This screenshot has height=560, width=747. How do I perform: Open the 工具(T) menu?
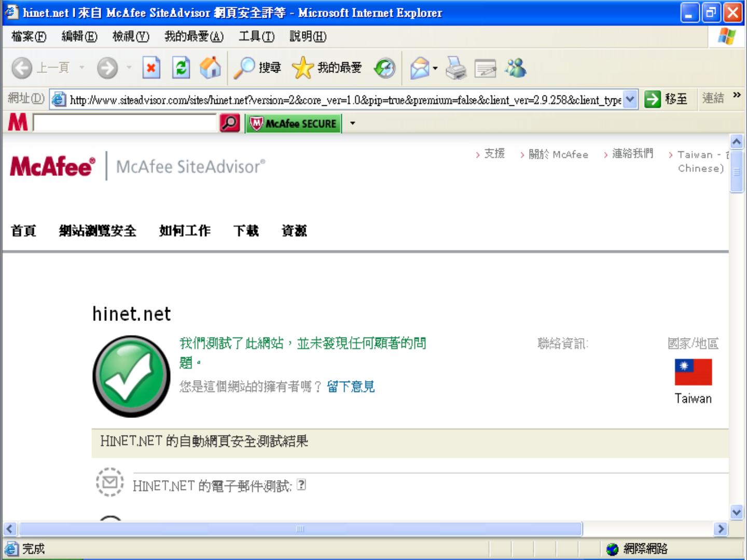point(257,36)
